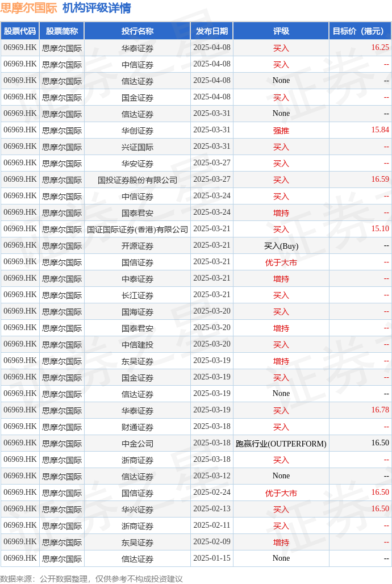
Task: Click the 评级 column header
Action: 281,31
